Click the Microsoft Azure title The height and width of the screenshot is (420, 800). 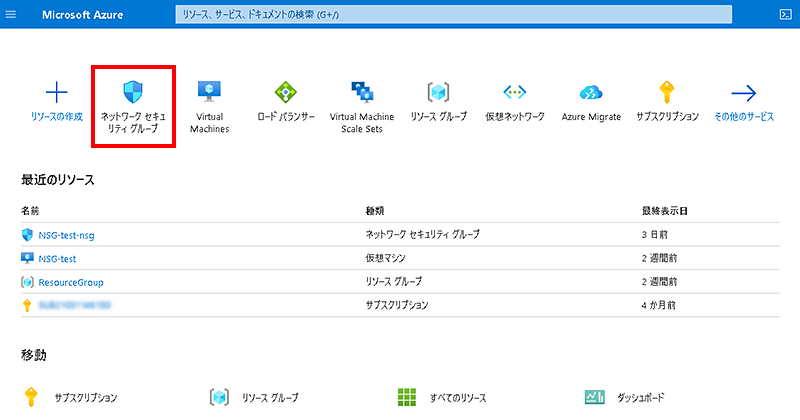click(x=83, y=15)
